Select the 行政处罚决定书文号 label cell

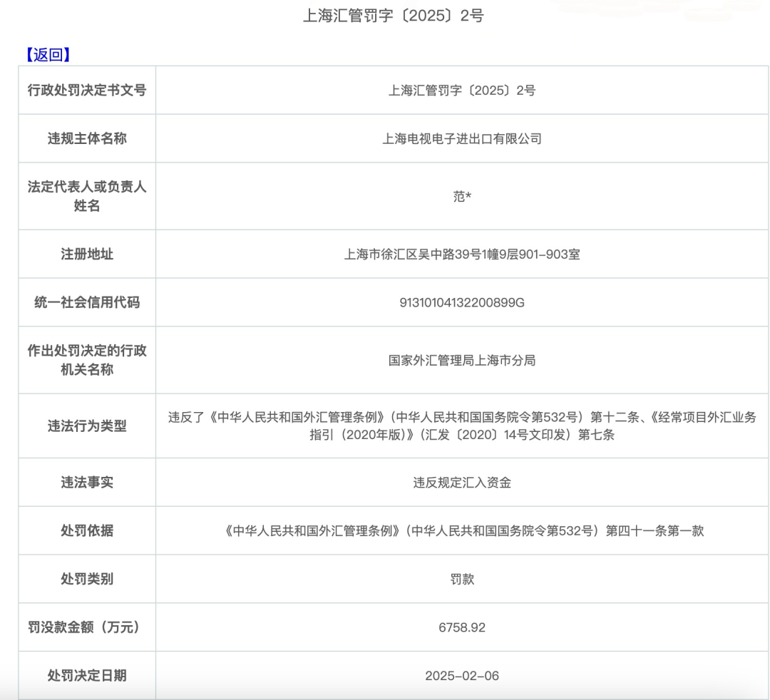point(87,90)
